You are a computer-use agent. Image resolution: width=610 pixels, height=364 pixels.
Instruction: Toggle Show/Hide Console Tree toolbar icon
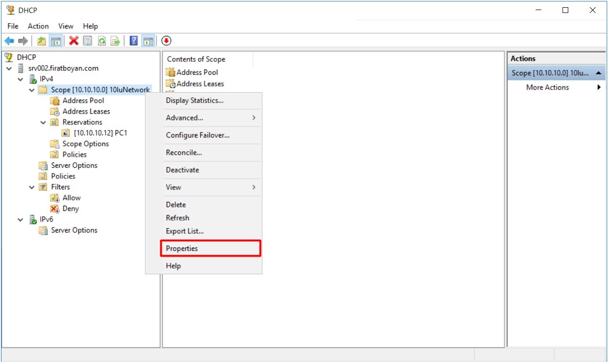point(56,41)
